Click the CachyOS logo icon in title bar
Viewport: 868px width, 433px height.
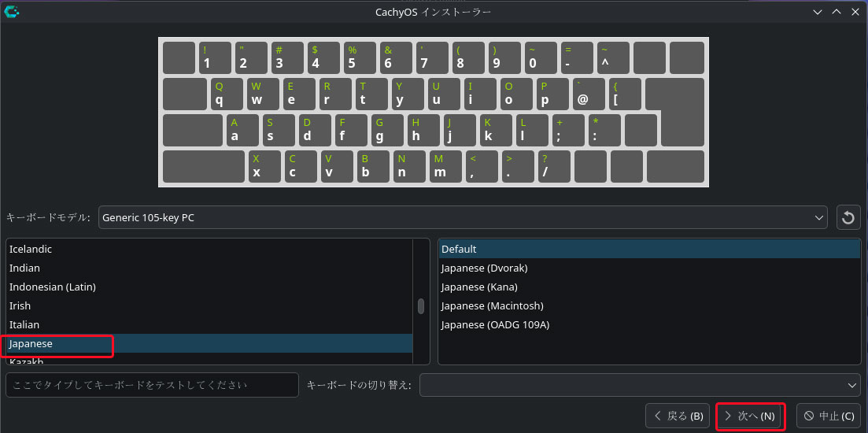[x=11, y=11]
